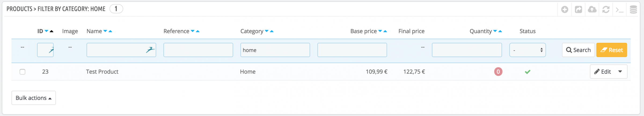The image size is (644, 116).
Task: Sort Base price column descending
Action: click(380, 31)
